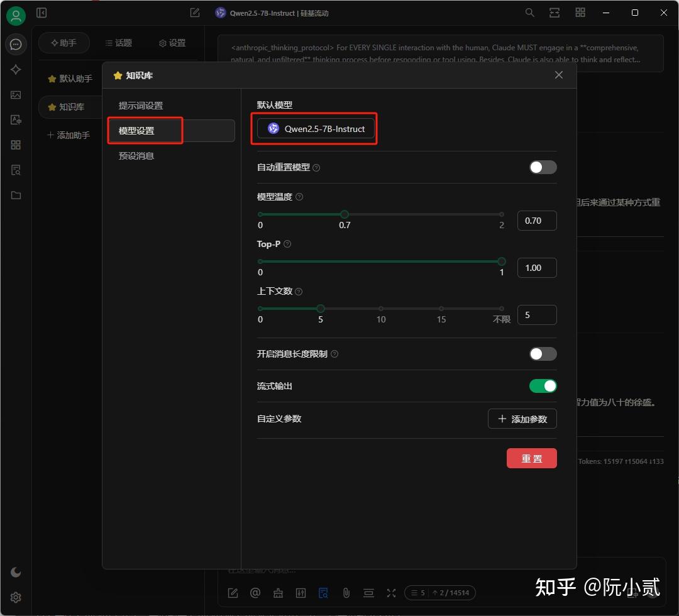
Task: Focus the temperature value field showing 0.70
Action: pyautogui.click(x=537, y=221)
